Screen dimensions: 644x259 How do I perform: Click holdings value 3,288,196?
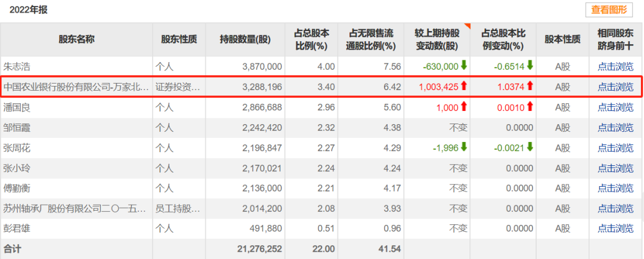coord(262,87)
